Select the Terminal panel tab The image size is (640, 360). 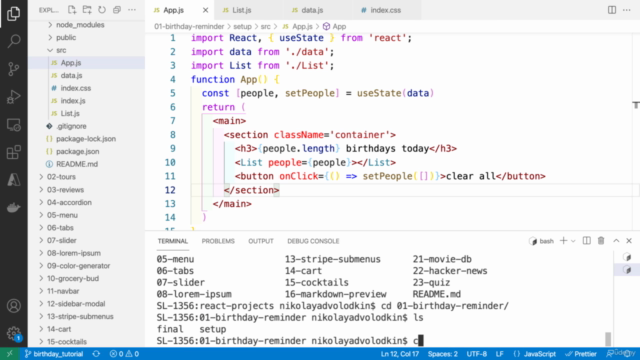pos(173,241)
